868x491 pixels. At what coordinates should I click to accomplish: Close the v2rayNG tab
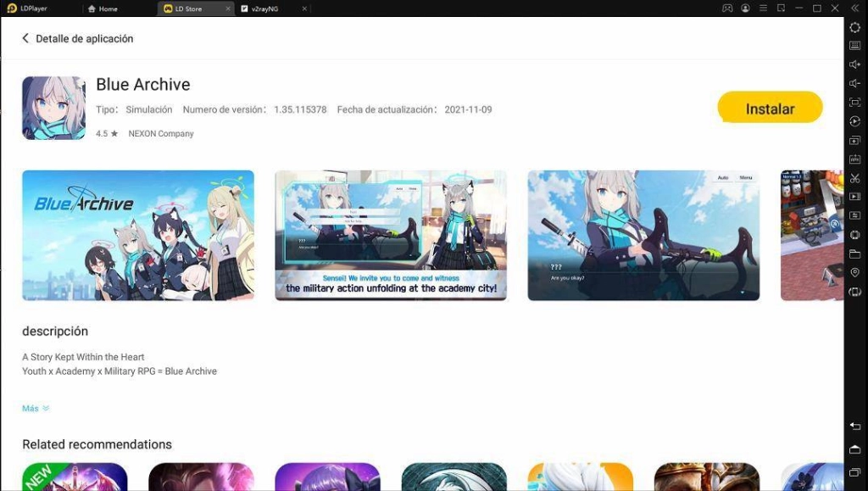point(304,8)
